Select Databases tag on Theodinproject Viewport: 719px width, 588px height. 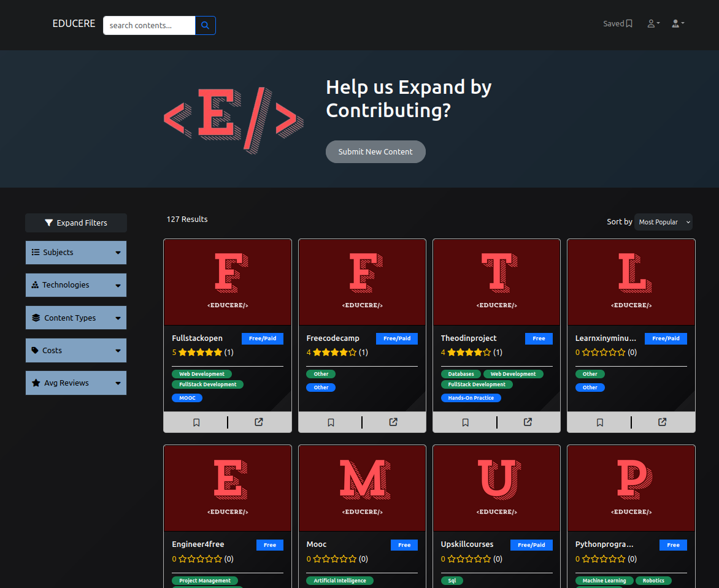click(461, 374)
